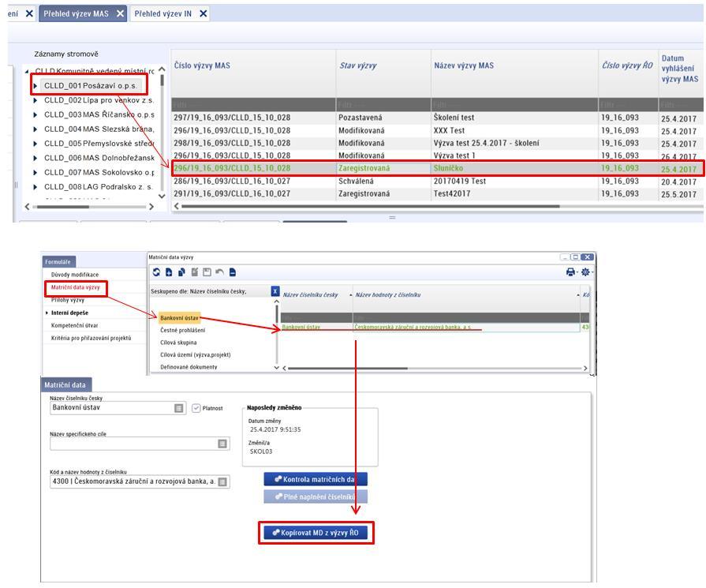The height and width of the screenshot is (588, 706).
Task: Sort by Název hodnoty z číselníku column
Action: [466, 294]
